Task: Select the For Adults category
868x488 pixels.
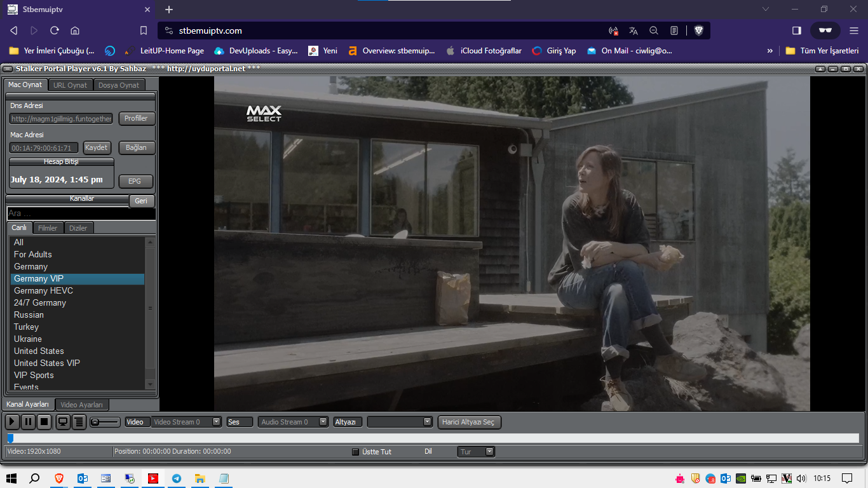Action: (x=77, y=254)
